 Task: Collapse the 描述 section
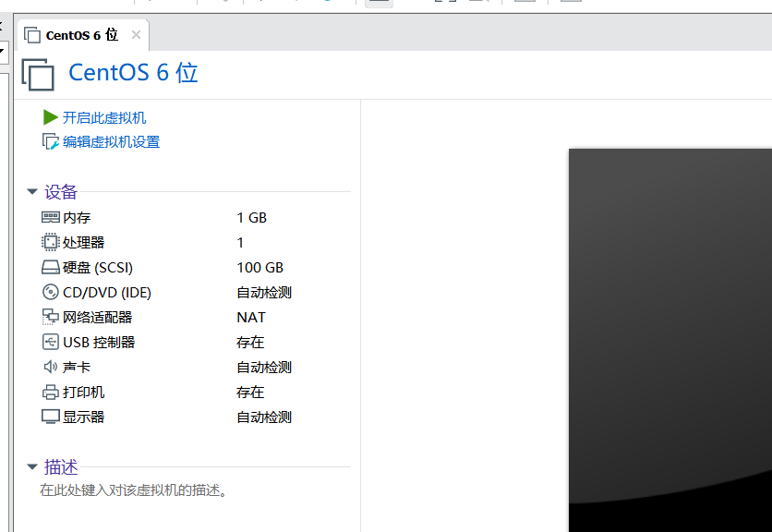tap(32, 466)
